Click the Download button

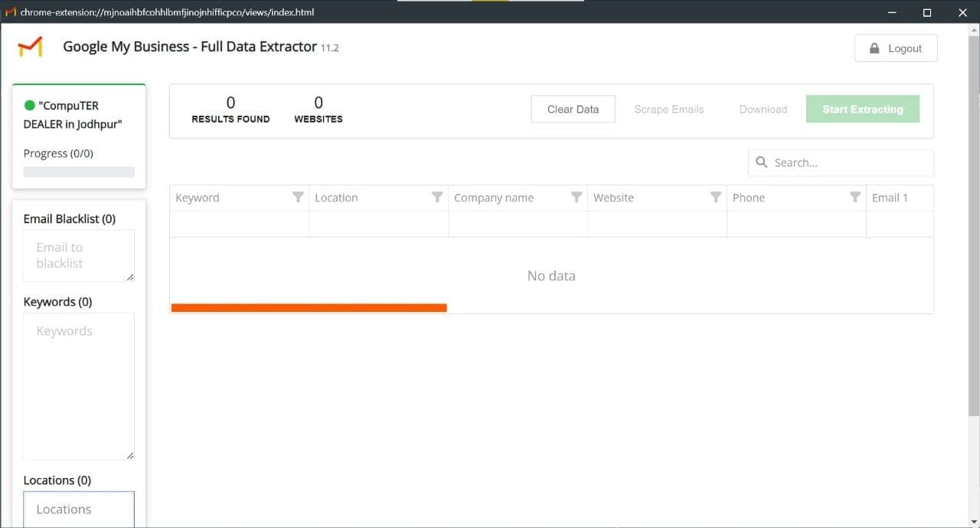click(x=763, y=109)
